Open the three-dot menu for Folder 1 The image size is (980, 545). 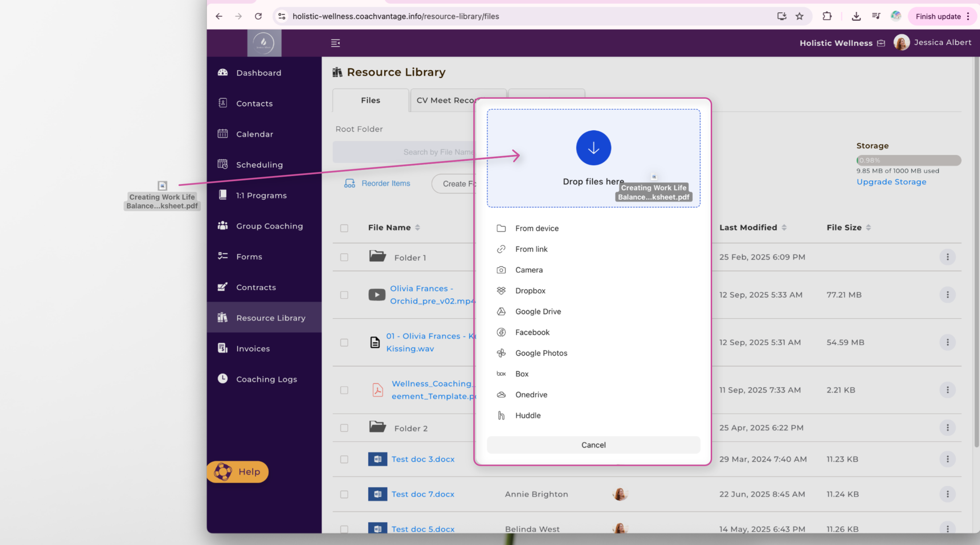[947, 257]
